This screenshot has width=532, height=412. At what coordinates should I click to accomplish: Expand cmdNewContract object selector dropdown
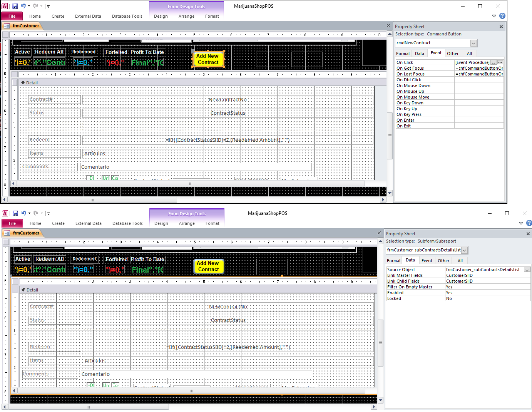474,43
